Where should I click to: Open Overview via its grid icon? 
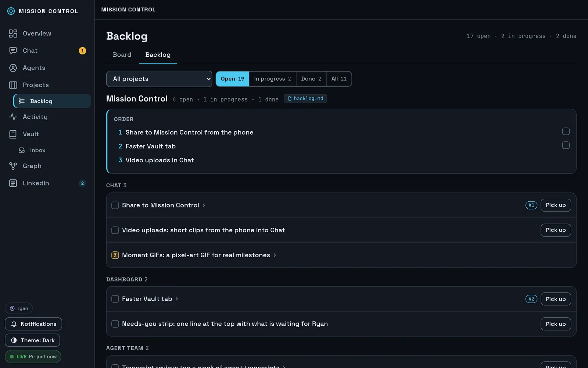point(13,33)
